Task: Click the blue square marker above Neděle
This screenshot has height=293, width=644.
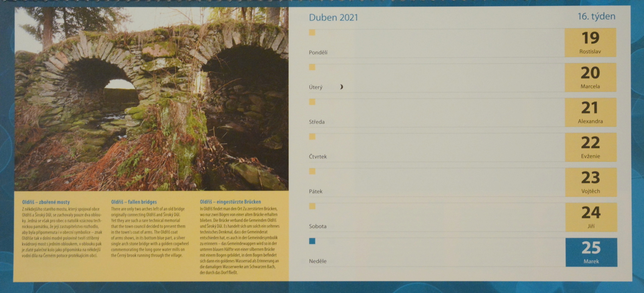Action: tap(312, 241)
